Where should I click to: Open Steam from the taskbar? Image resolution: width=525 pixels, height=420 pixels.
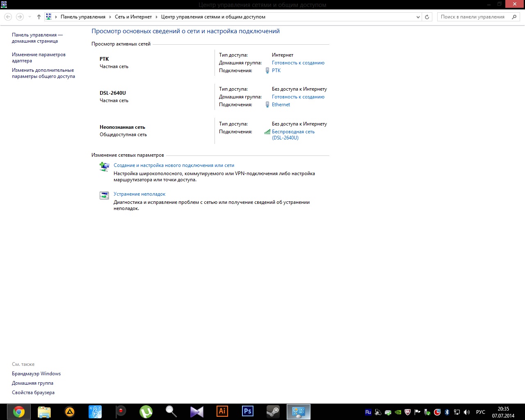tap(273, 411)
